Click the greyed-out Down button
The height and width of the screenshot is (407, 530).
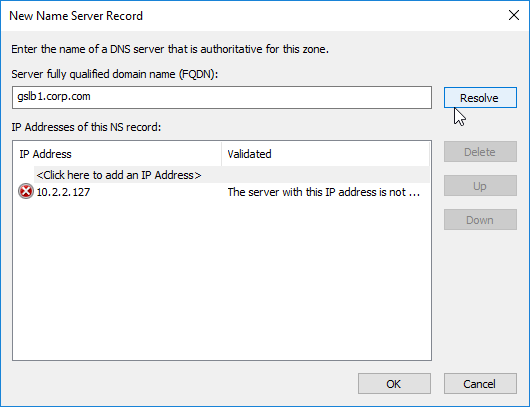pyautogui.click(x=480, y=220)
